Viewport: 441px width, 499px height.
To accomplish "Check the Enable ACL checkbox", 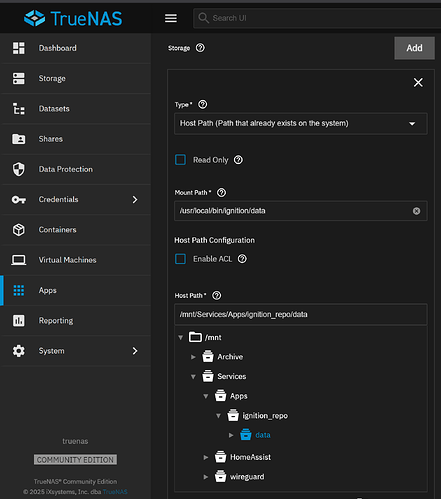I will [x=180, y=259].
